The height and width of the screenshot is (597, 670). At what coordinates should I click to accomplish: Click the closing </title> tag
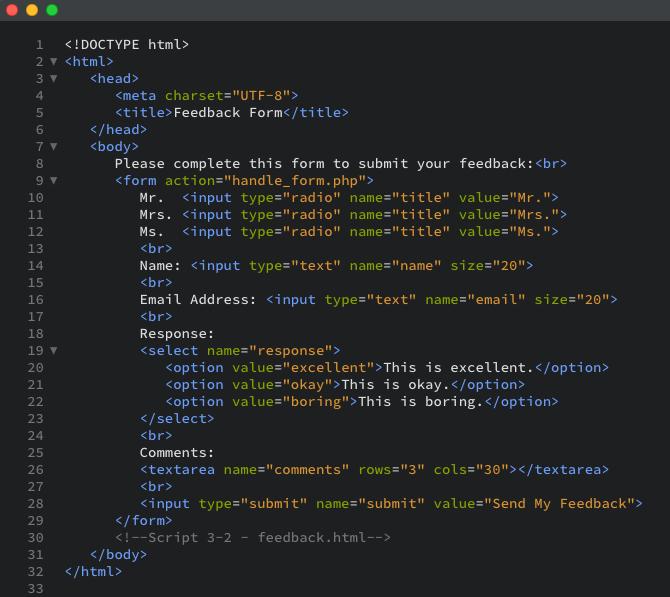316,112
